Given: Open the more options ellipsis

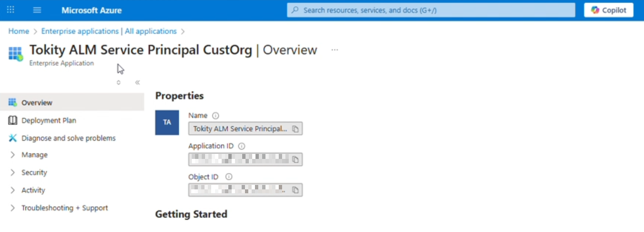Looking at the screenshot, I should [x=334, y=50].
